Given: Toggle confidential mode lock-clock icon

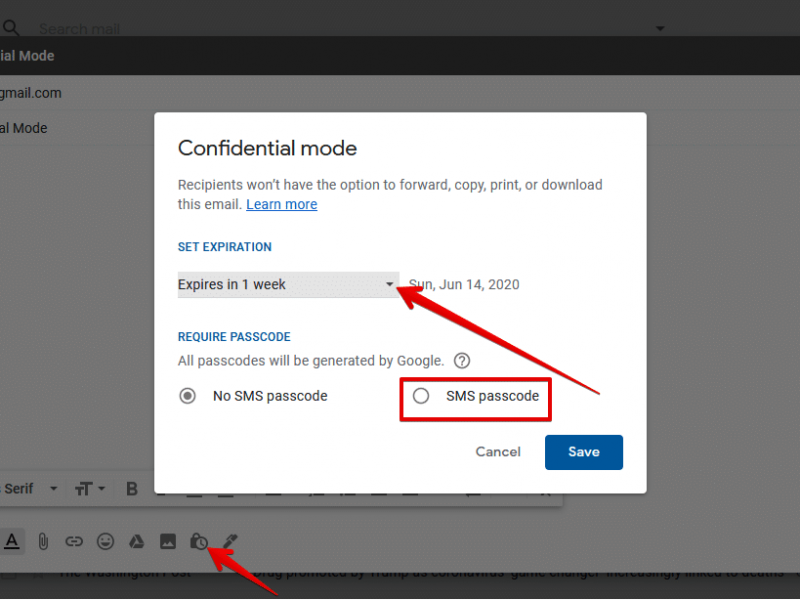Looking at the screenshot, I should [x=199, y=541].
